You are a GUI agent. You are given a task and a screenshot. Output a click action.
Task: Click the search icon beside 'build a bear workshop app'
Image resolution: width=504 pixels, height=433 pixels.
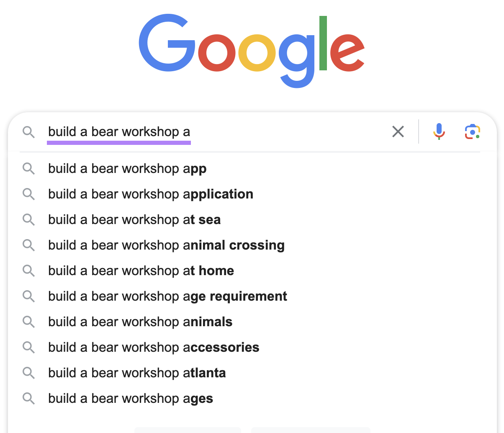29,168
